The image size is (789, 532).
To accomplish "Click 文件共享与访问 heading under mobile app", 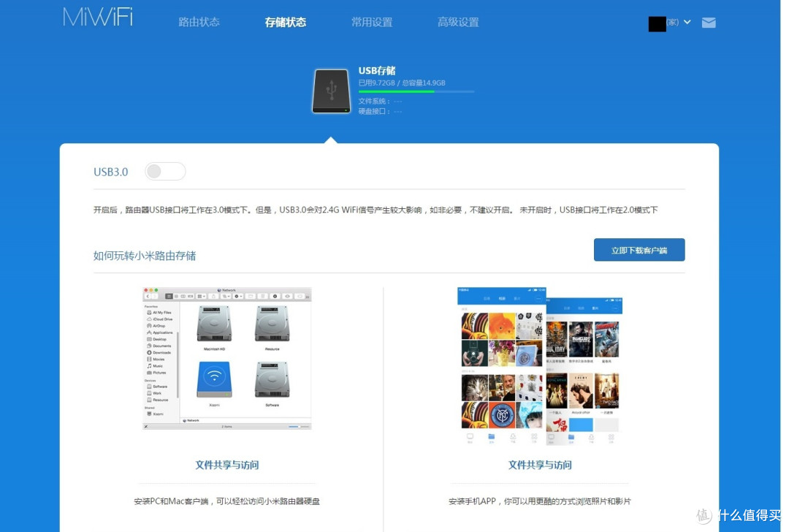I will click(539, 465).
